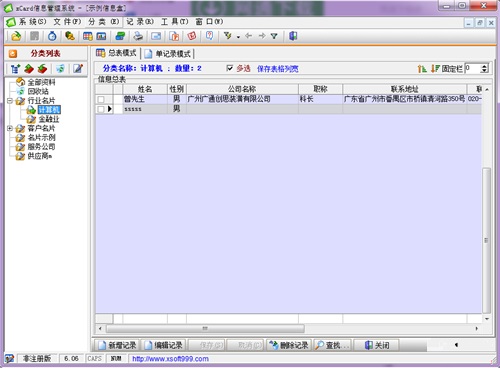The image size is (500, 368).
Task: Increase the 固定栏 spinner value
Action: point(484,66)
